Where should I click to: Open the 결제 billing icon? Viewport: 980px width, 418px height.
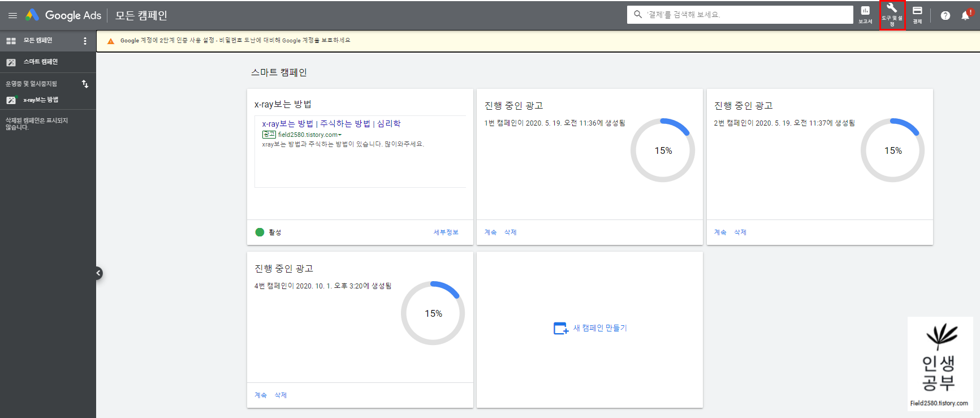coord(917,15)
